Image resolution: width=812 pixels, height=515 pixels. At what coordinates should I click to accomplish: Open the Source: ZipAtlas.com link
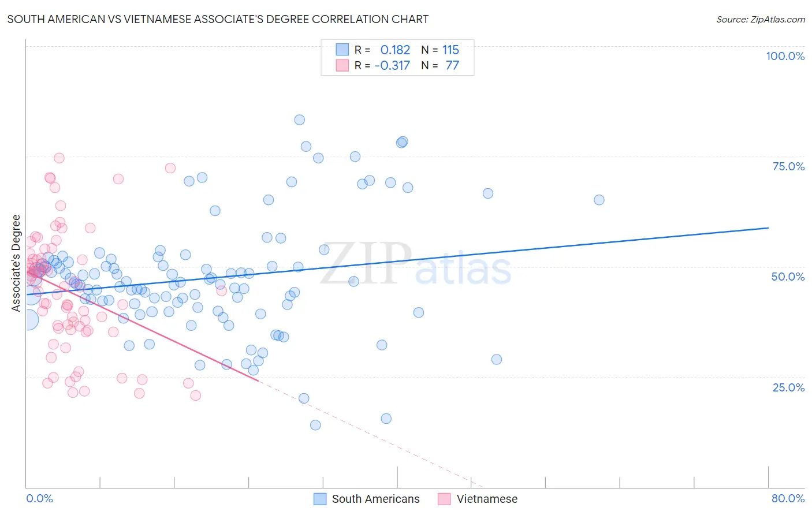coord(761,19)
